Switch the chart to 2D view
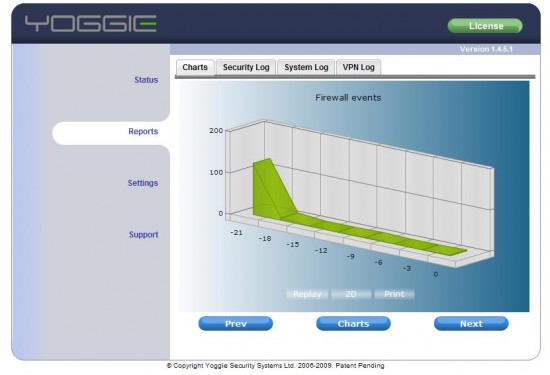 (351, 294)
